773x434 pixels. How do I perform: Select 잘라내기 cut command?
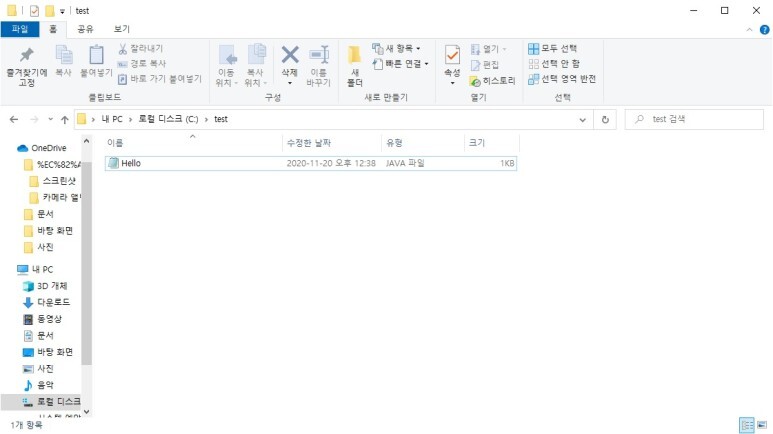[141, 48]
